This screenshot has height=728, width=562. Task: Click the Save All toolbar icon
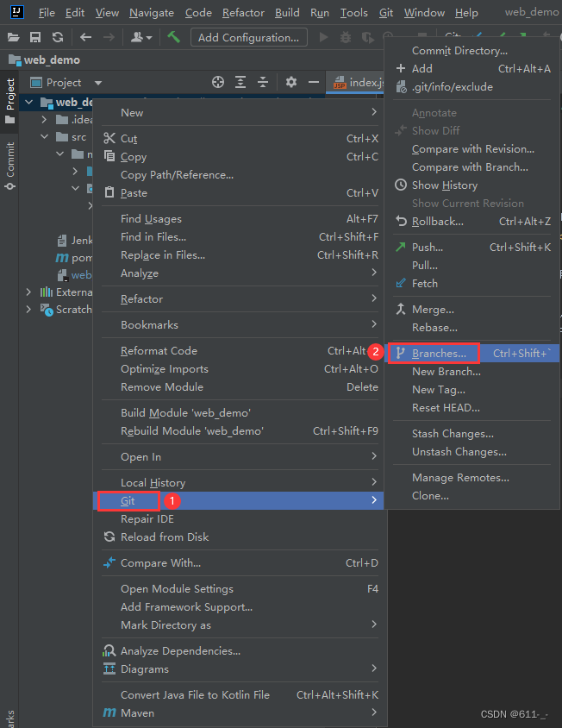35,37
